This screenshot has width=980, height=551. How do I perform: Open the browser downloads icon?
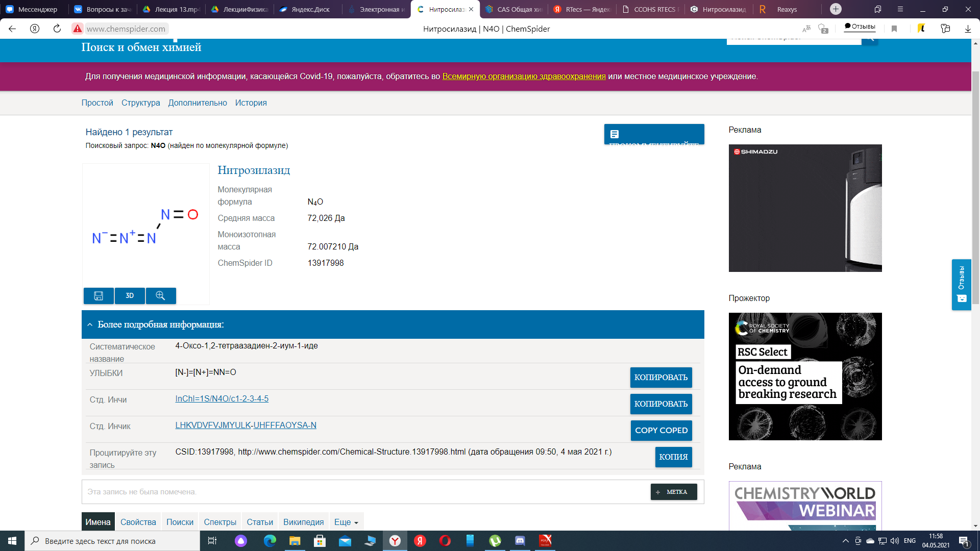pyautogui.click(x=967, y=29)
